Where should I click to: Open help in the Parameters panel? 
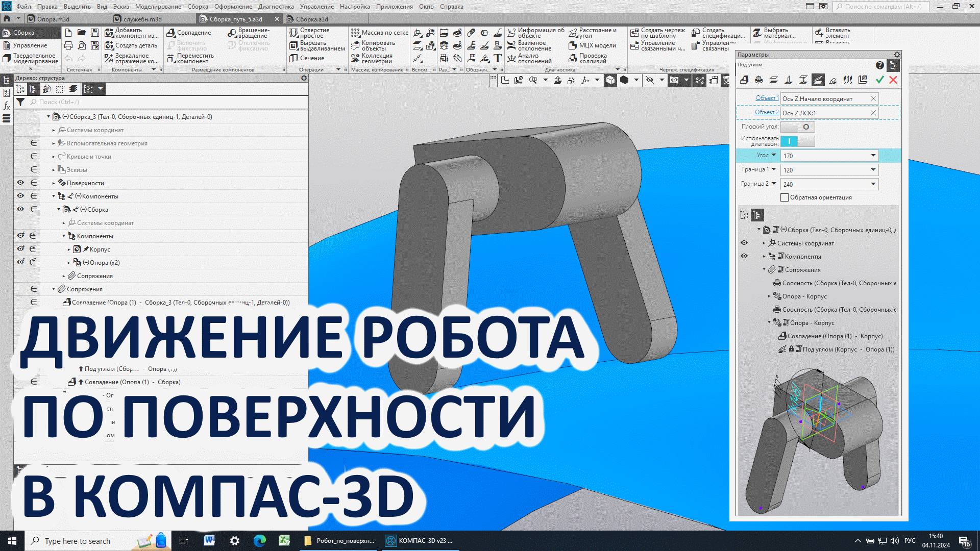click(880, 65)
